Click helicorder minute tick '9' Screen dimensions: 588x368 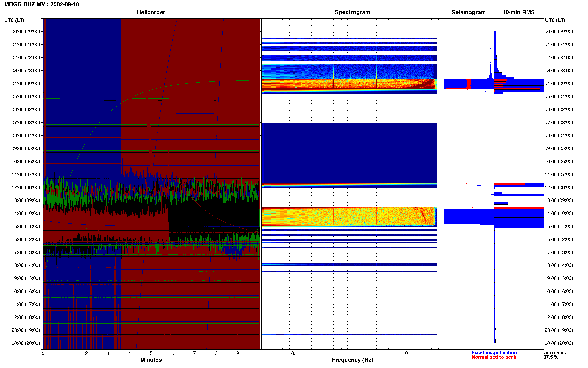238,353
